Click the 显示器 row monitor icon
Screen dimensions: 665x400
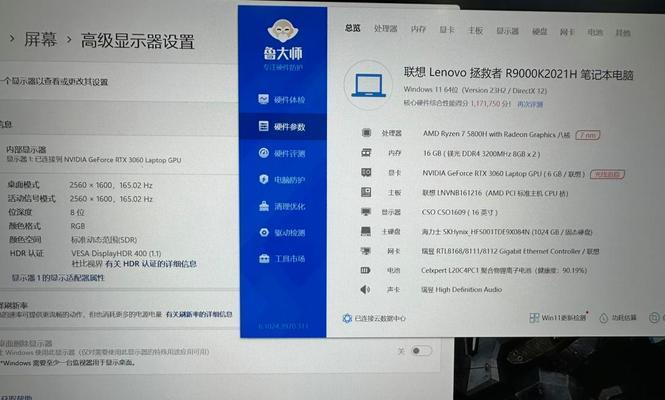(366, 212)
